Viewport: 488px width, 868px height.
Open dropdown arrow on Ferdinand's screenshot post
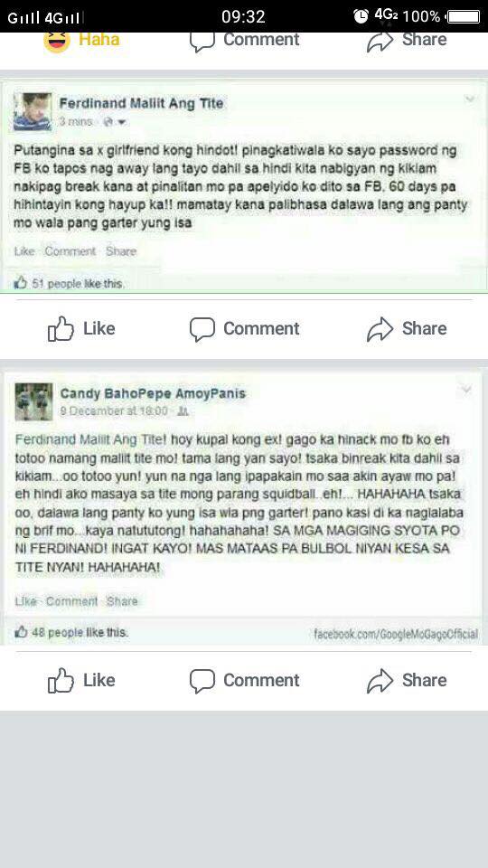(x=469, y=99)
